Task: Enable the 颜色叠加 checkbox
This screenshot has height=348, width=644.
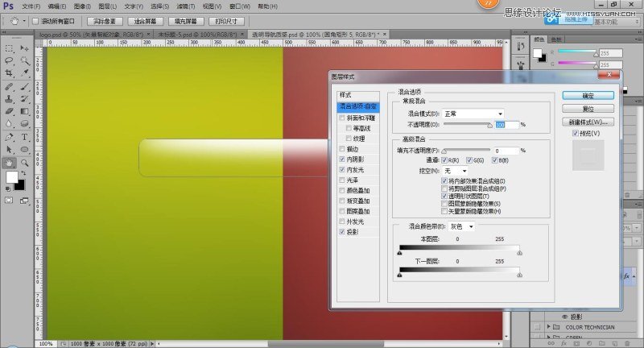Action: [x=342, y=190]
